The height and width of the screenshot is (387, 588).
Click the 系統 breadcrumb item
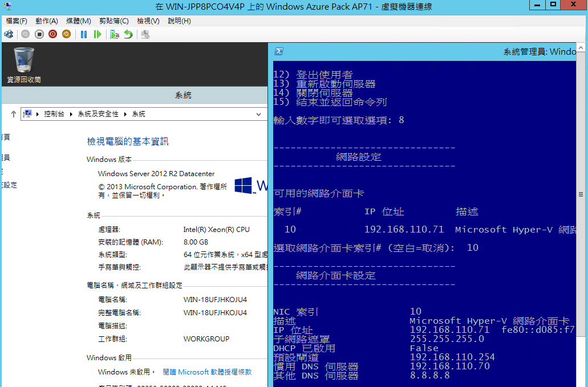139,114
